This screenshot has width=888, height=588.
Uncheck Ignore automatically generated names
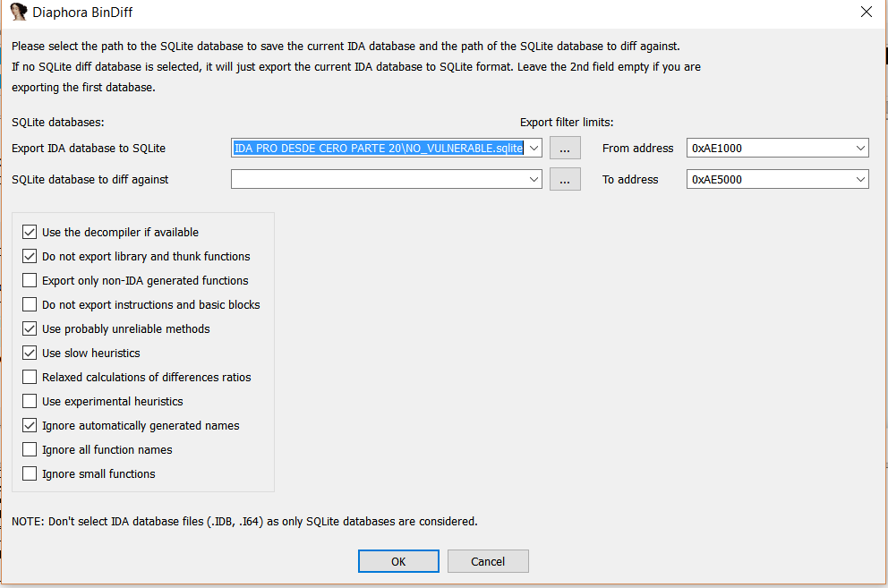(x=30, y=426)
